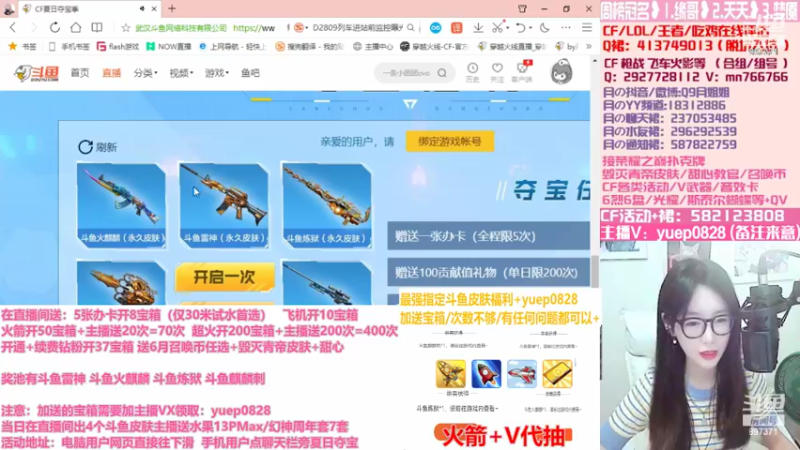Image resolution: width=800 pixels, height=450 pixels.
Task: Expand the 视频 dropdown menu
Action: coord(181,73)
